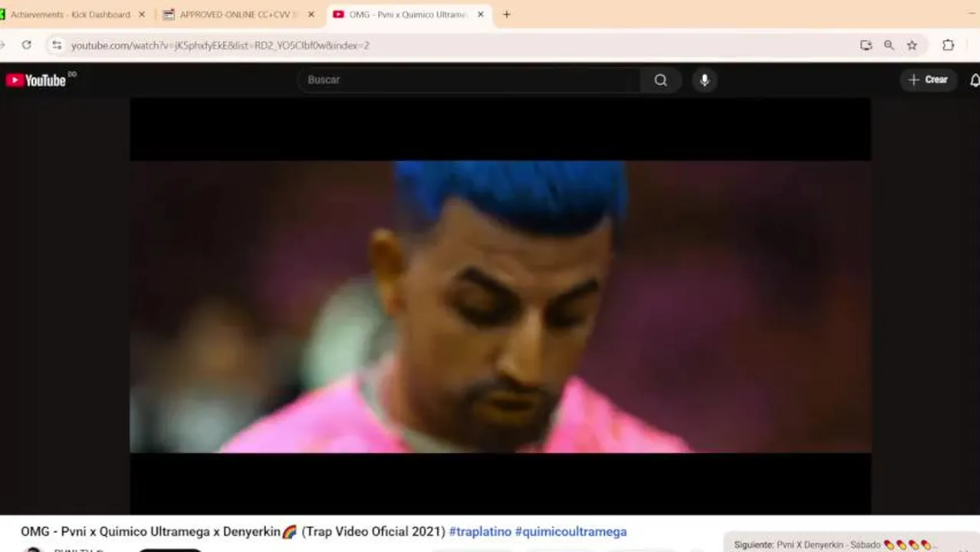Viewport: 980px width, 552px height.
Task: Bookmark this page with the star icon
Action: [912, 45]
